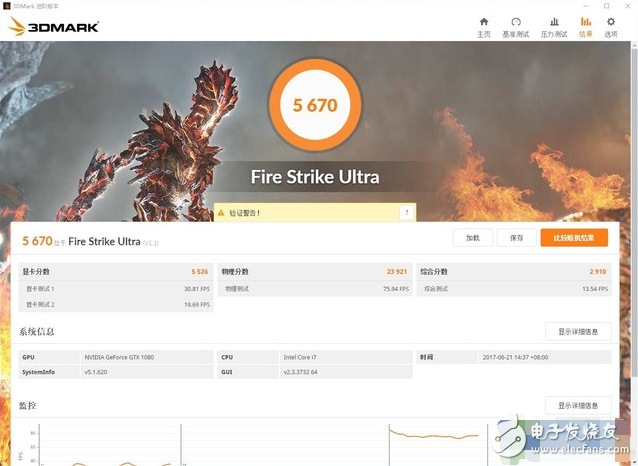Image resolution: width=638 pixels, height=466 pixels.
Task: Click the orange compare online results (比较联机结果) button
Action: [x=574, y=238]
